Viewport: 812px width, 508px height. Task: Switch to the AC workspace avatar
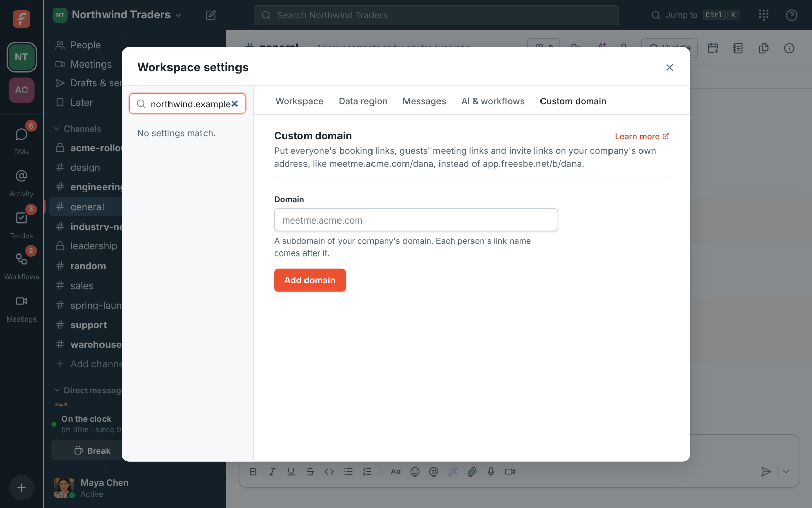tap(21, 90)
